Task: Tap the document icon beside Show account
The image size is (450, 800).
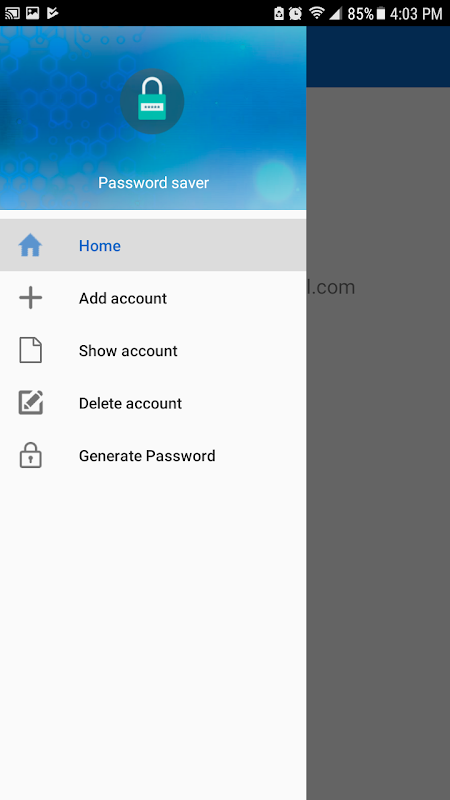Action: click(30, 350)
